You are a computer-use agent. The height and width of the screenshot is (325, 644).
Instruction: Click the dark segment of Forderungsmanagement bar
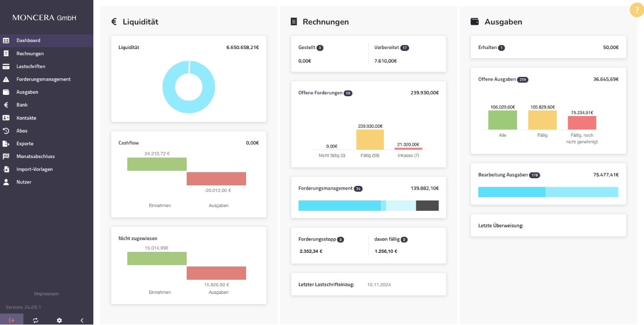coord(428,206)
